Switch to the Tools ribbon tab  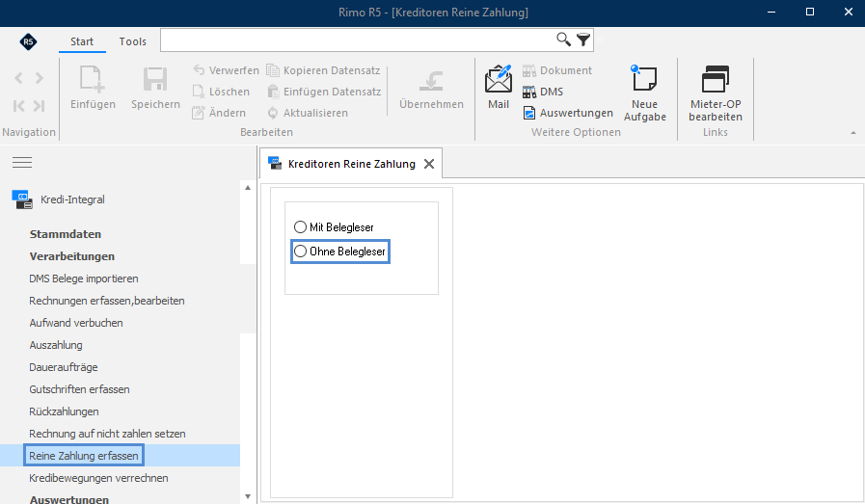click(x=132, y=41)
